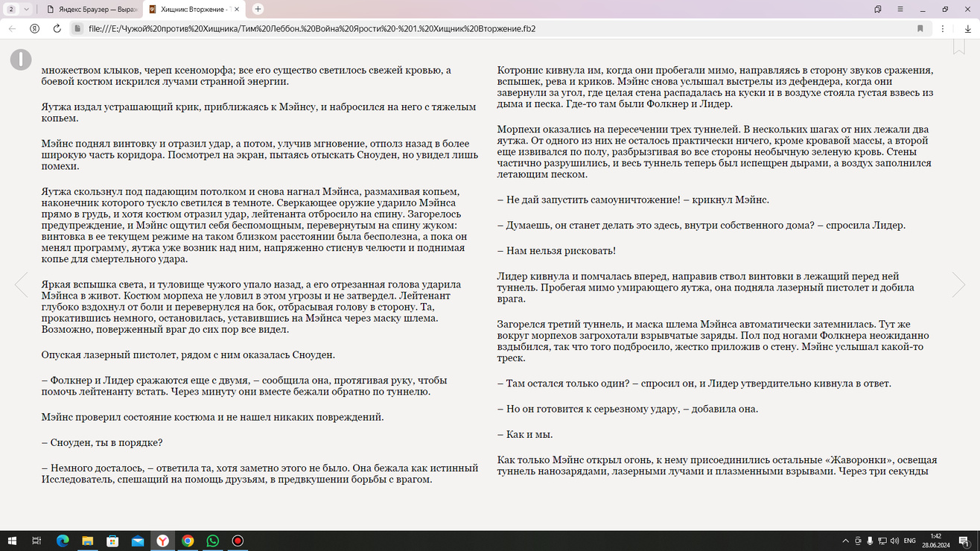Open the browser sidebar panel icon
This screenshot has height=551, width=980.
click(878, 9)
